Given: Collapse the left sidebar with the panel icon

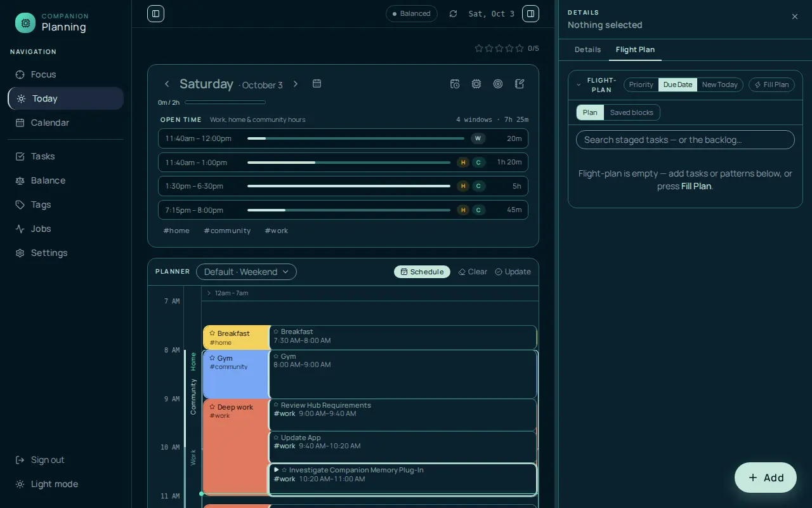Looking at the screenshot, I should [155, 13].
